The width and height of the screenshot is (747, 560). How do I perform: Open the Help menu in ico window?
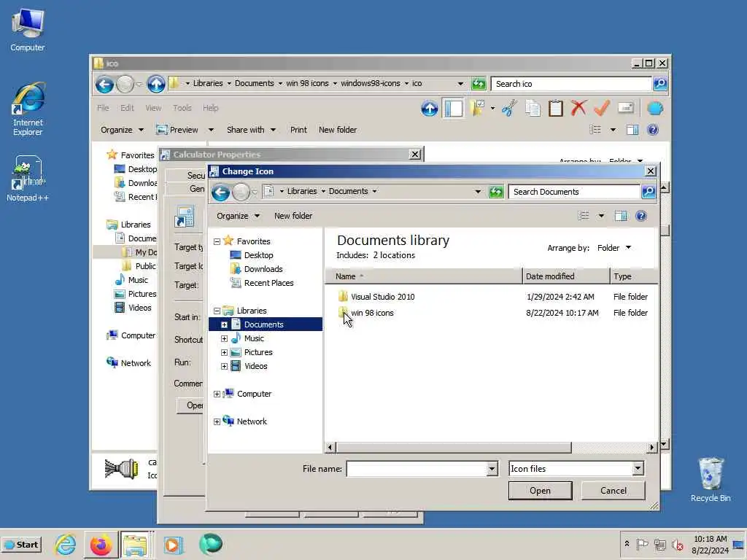(210, 108)
